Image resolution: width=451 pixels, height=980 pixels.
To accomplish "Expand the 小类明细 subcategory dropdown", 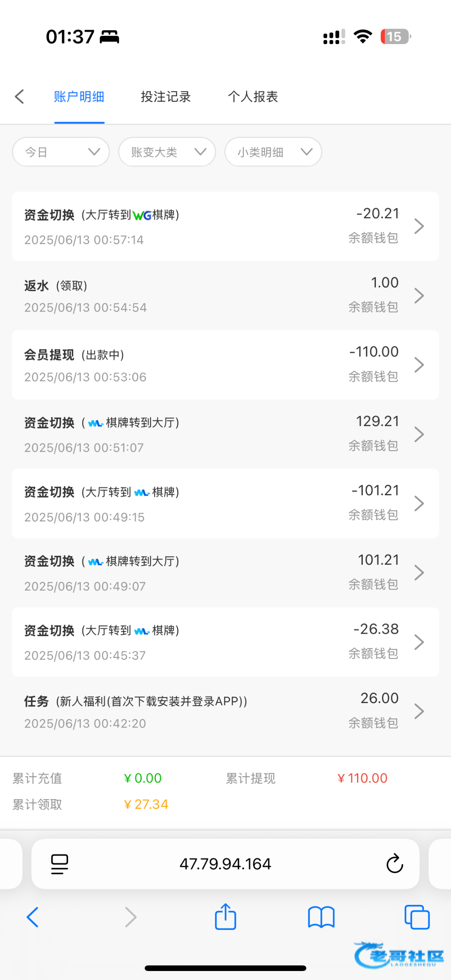I will click(273, 152).
